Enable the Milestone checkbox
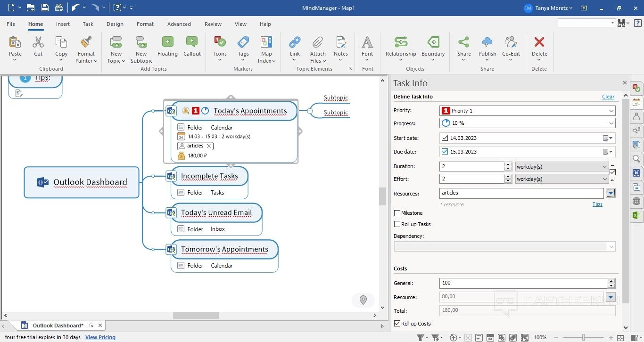The width and height of the screenshot is (644, 342). coord(397,213)
